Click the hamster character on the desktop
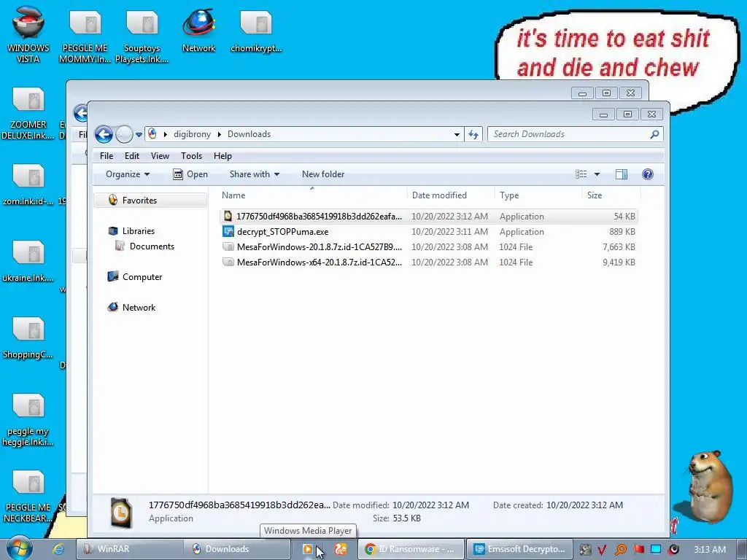 [x=710, y=486]
